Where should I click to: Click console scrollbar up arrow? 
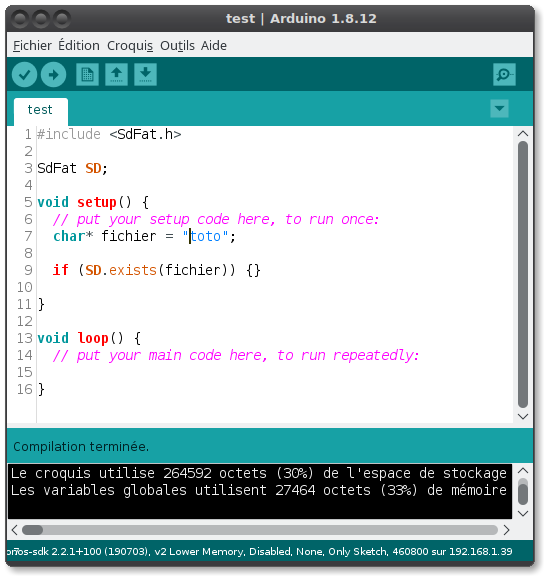523,471
